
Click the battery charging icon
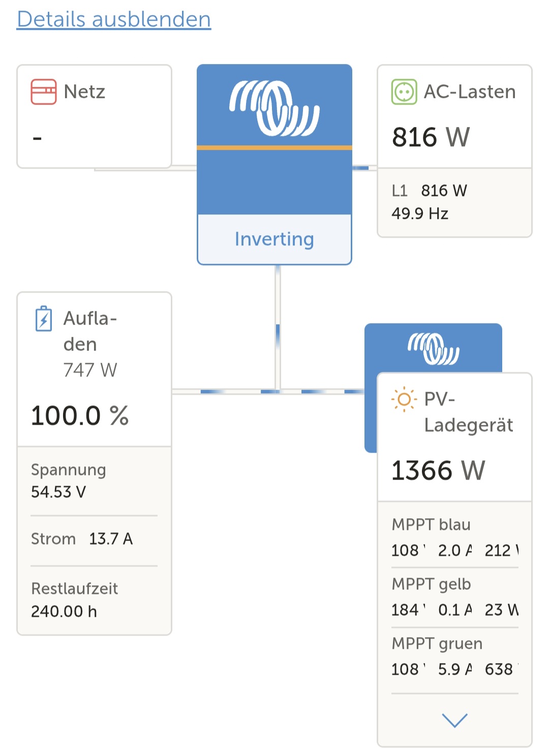tap(44, 319)
